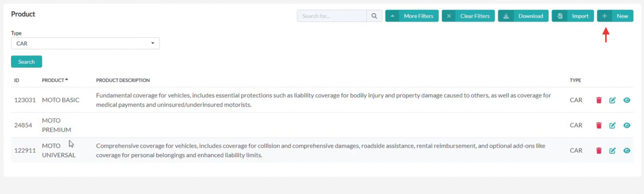
Task: Click CAR type in MOTO UNIVERSAL row
Action: click(x=576, y=150)
